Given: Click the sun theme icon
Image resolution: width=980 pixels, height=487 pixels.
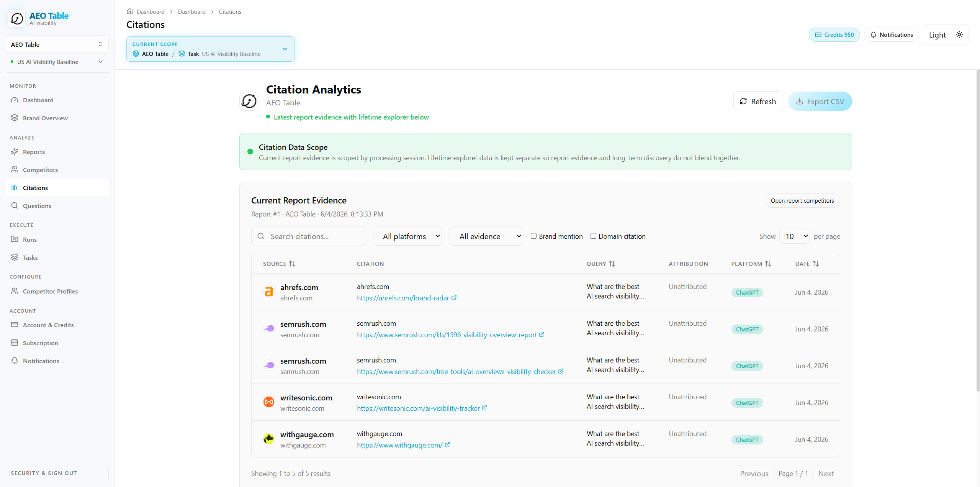Looking at the screenshot, I should tap(959, 34).
